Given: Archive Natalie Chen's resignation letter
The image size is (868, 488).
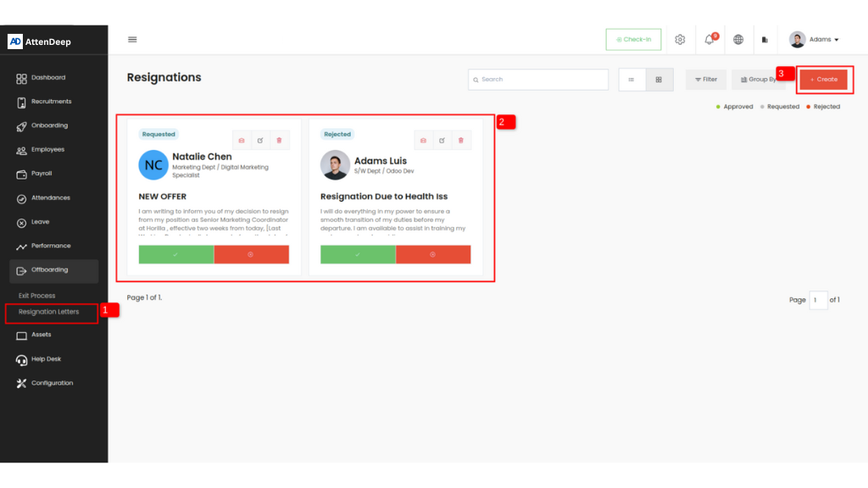Looking at the screenshot, I should click(x=242, y=140).
